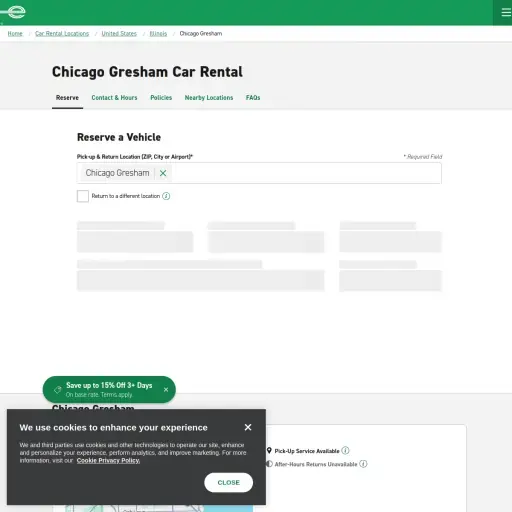Image resolution: width=512 pixels, height=512 pixels.
Task: Show info about returning to different location
Action: pyautogui.click(x=166, y=196)
